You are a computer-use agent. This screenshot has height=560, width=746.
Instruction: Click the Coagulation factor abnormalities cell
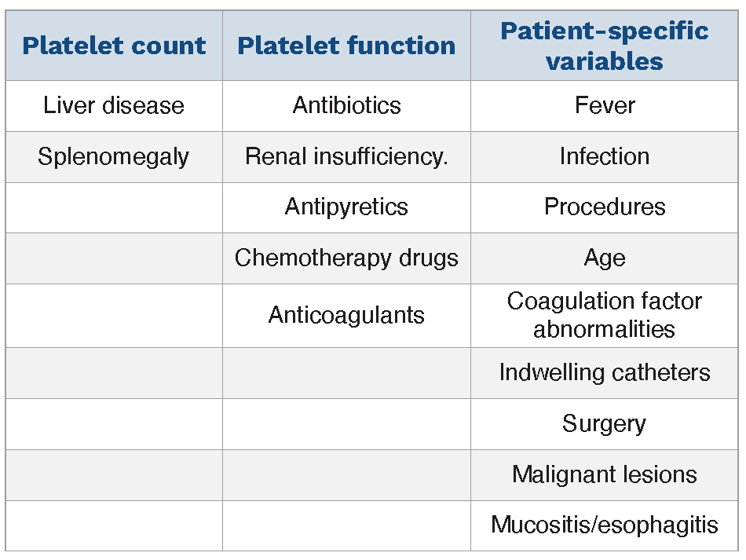[604, 315]
